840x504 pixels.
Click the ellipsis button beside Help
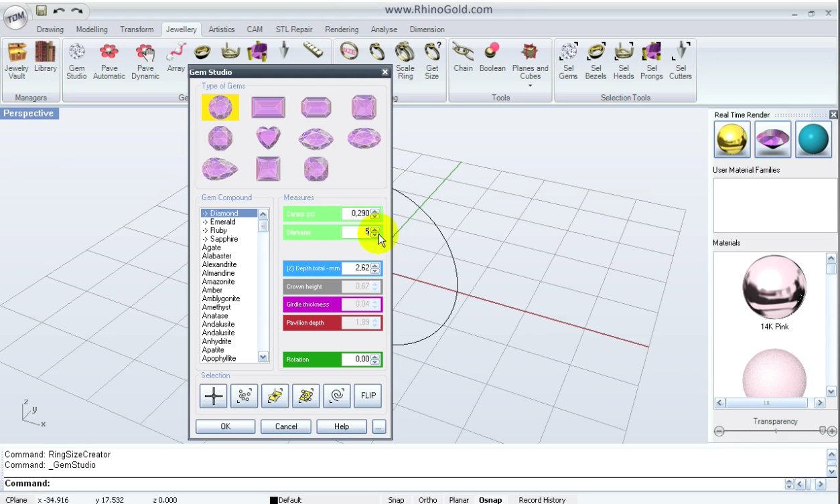coord(379,426)
